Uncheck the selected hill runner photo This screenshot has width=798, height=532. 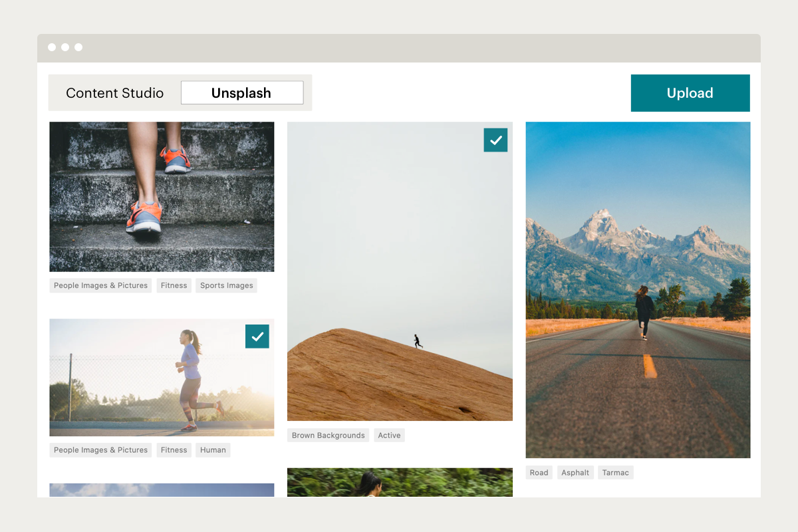[x=495, y=140]
